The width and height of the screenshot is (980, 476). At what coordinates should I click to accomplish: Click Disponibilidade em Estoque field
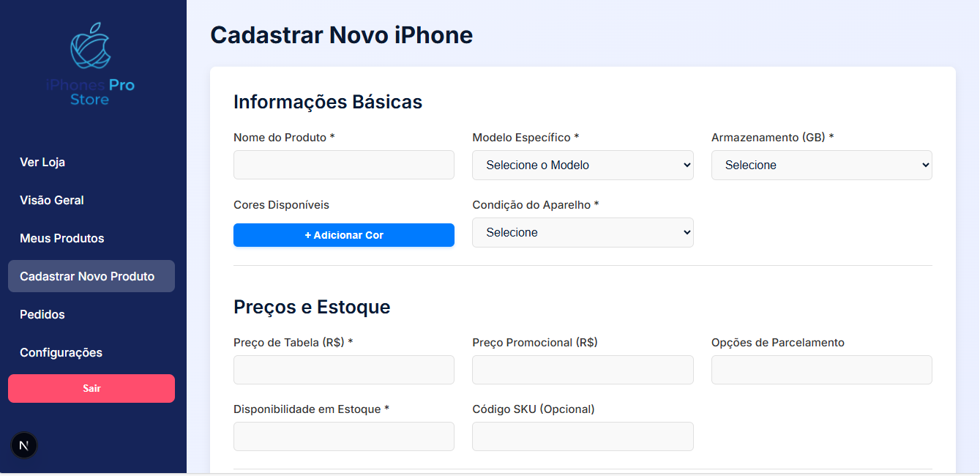pyautogui.click(x=343, y=436)
